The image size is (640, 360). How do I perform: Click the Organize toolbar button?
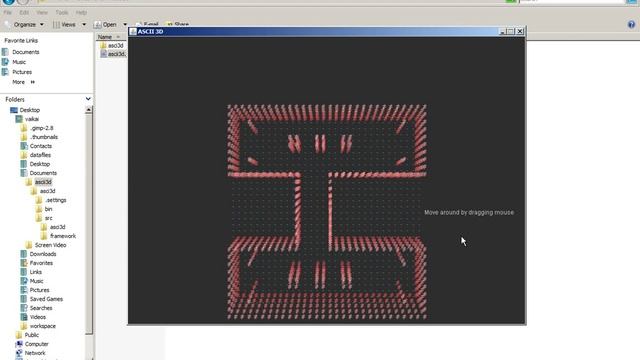pos(24,24)
